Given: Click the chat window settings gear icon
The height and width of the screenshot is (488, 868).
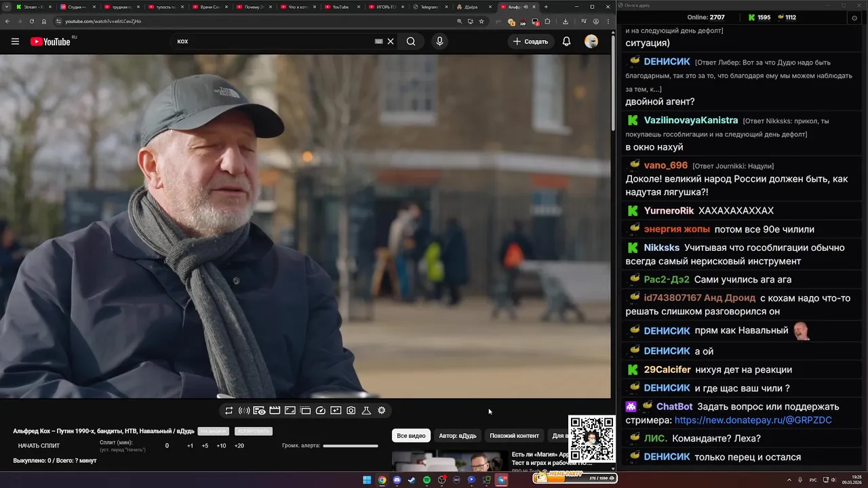Looking at the screenshot, I should [854, 18].
